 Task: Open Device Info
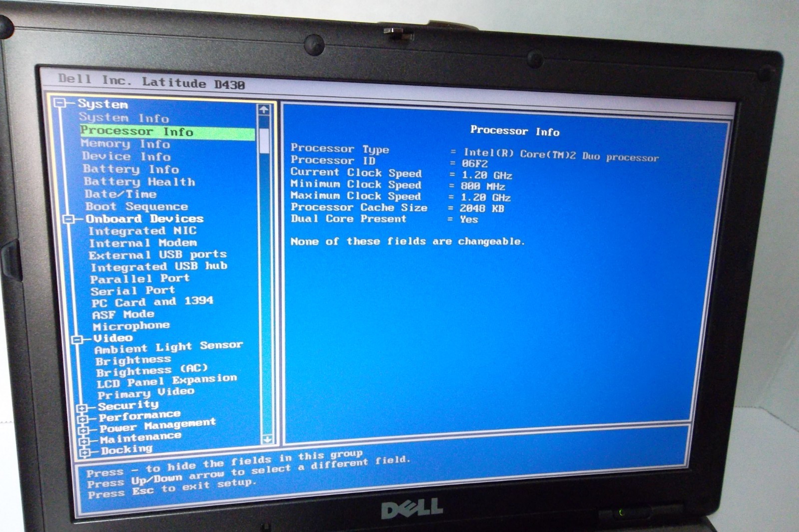(x=126, y=156)
